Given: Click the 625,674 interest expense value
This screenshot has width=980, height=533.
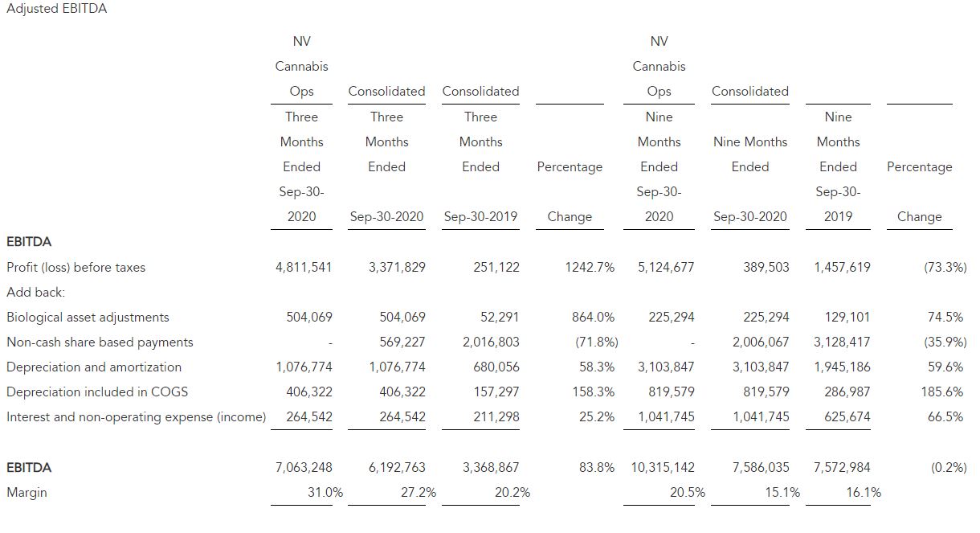Looking at the screenshot, I should click(x=847, y=417).
